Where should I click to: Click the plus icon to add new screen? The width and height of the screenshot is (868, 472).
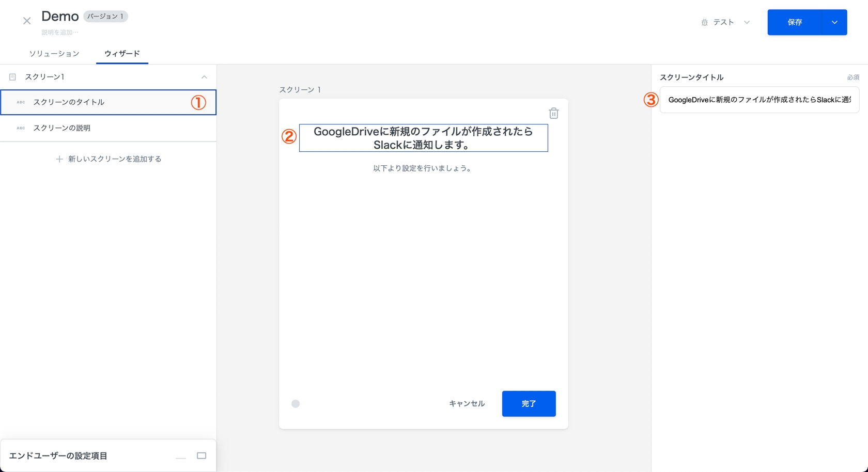pyautogui.click(x=59, y=159)
